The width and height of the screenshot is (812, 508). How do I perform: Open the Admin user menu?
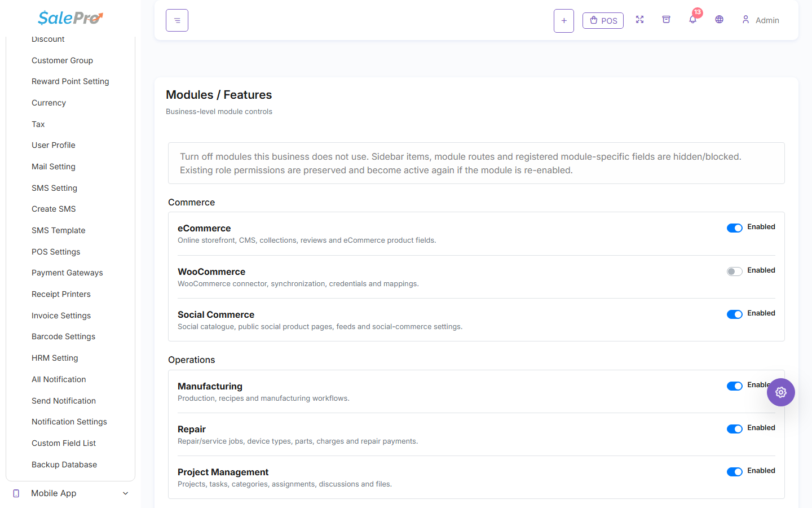[760, 20]
